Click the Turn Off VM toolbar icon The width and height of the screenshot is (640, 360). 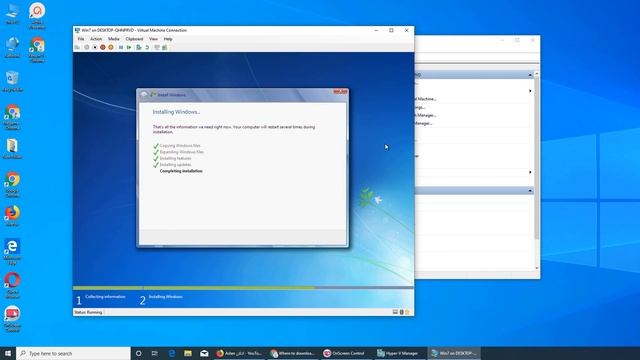point(95,47)
